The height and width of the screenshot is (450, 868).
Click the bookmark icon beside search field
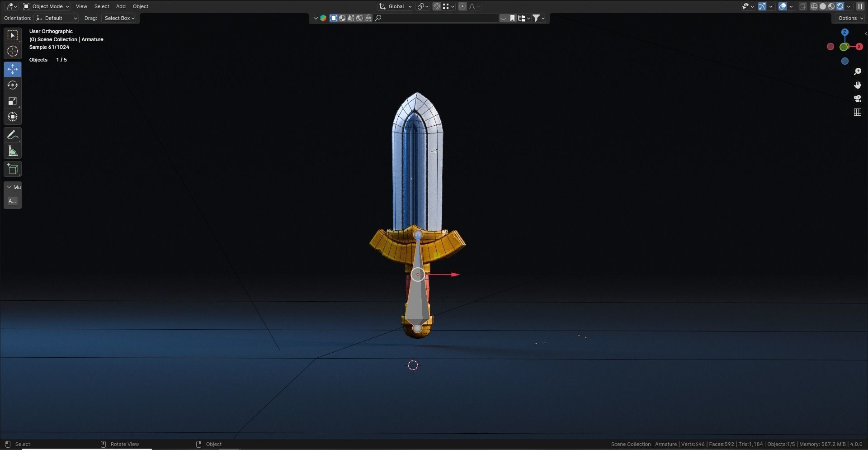[512, 18]
